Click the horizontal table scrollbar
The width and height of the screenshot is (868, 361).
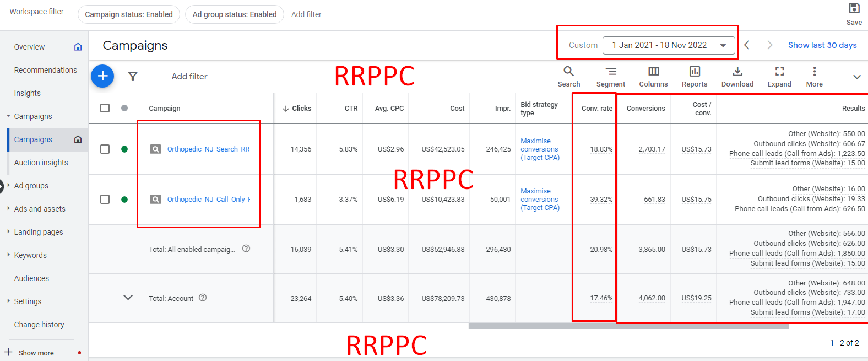(628, 326)
